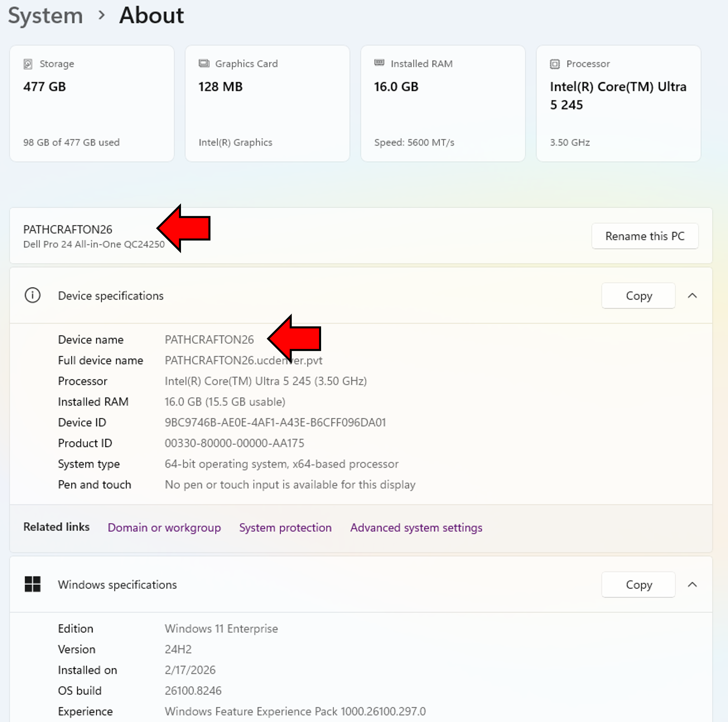Open the Installed RAM 16.0 GB card
Image resolution: width=728 pixels, height=722 pixels.
point(443,104)
